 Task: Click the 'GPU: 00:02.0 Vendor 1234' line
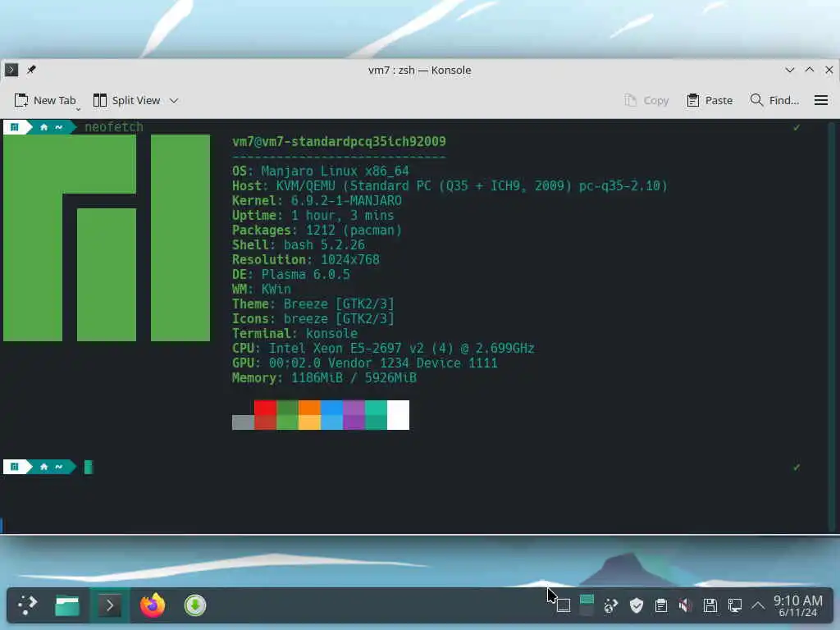tap(365, 363)
